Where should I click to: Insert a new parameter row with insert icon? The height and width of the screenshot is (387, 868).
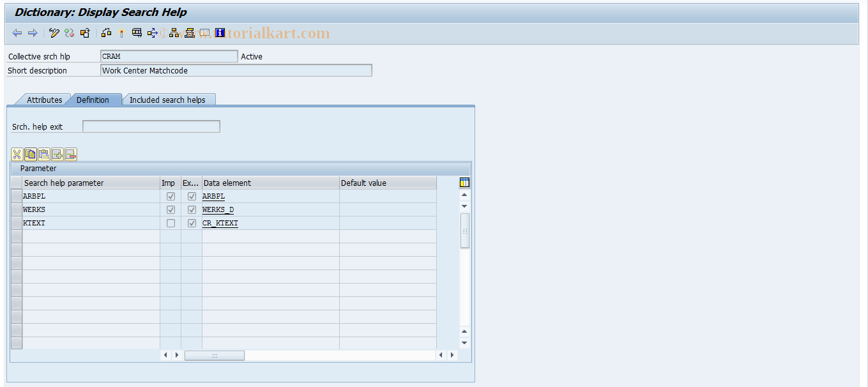click(57, 154)
